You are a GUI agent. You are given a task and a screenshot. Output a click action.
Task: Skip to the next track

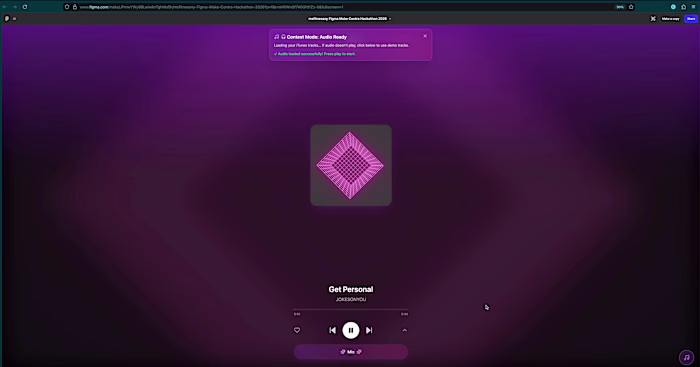[369, 330]
